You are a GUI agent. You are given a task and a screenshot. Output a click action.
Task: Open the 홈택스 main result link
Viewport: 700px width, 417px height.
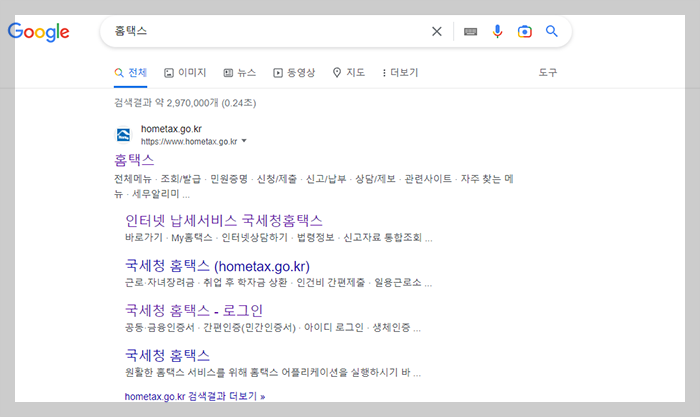coord(134,160)
